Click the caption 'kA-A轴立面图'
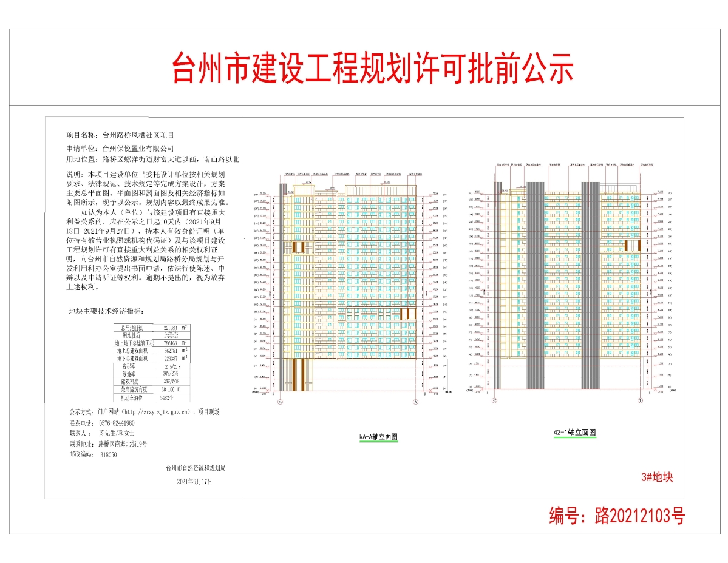Image resolution: width=728 pixels, height=563 pixels. point(378,437)
